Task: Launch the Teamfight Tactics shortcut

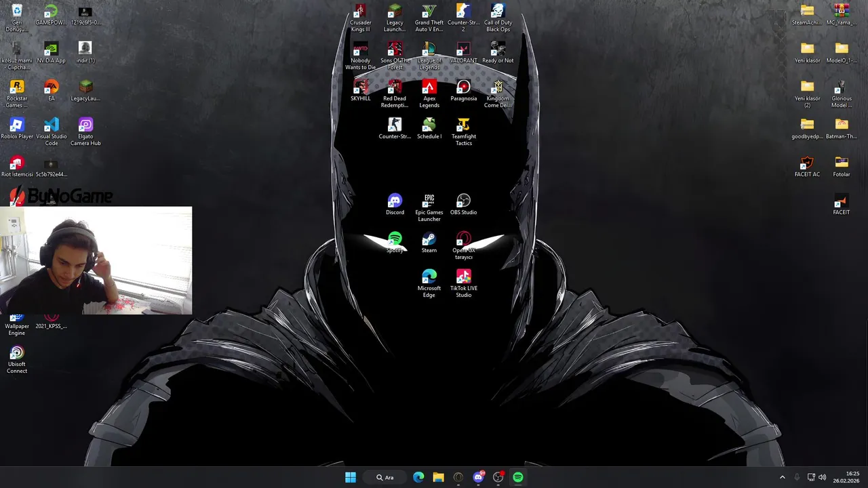Action: click(463, 132)
